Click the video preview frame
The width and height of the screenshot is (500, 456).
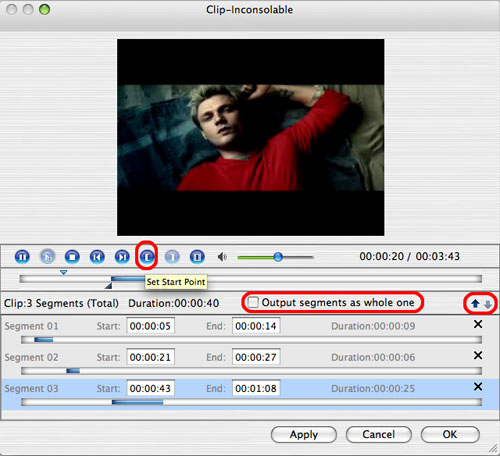[250, 137]
